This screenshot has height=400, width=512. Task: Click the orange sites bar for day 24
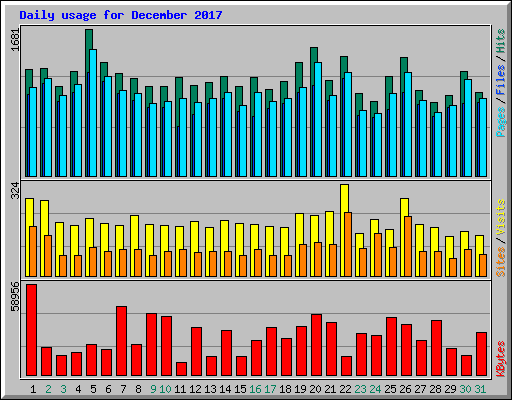pyautogui.click(x=378, y=255)
